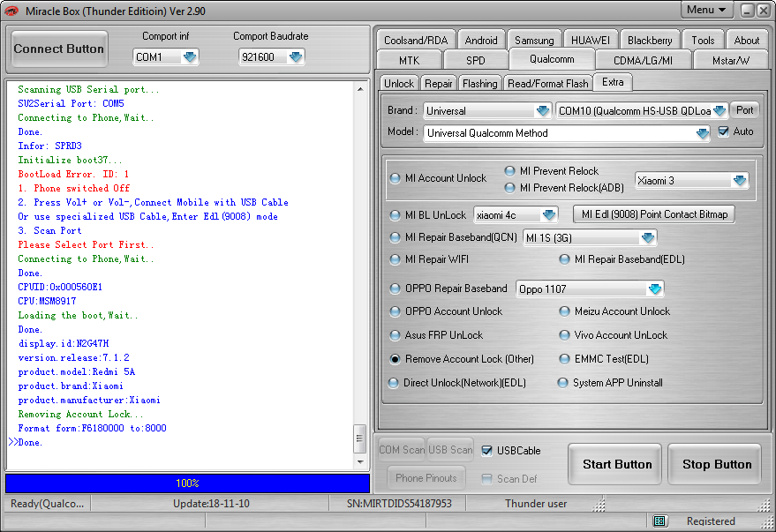The width and height of the screenshot is (776, 532).
Task: Select OPPO Repair Baseband radio option
Action: coord(395,288)
